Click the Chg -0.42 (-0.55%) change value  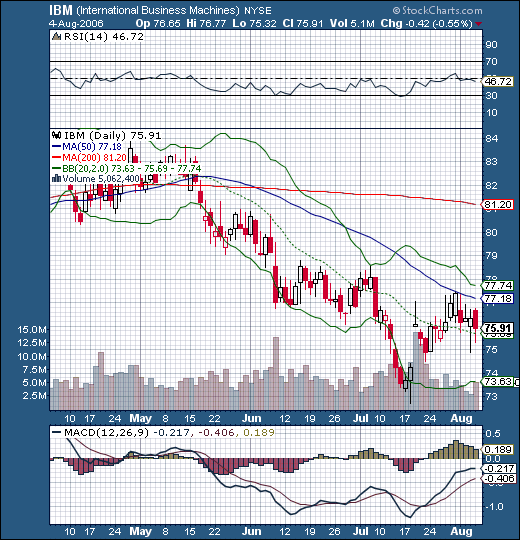426,23
